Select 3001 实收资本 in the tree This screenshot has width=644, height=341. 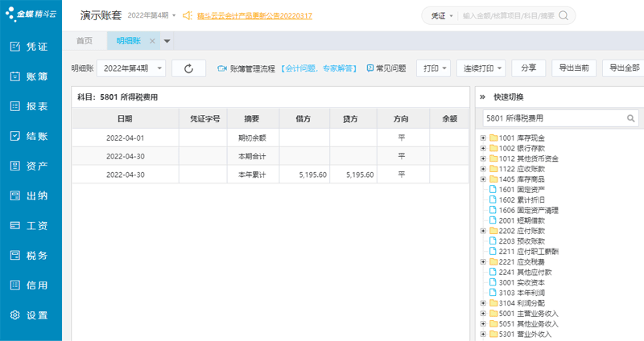(x=522, y=282)
